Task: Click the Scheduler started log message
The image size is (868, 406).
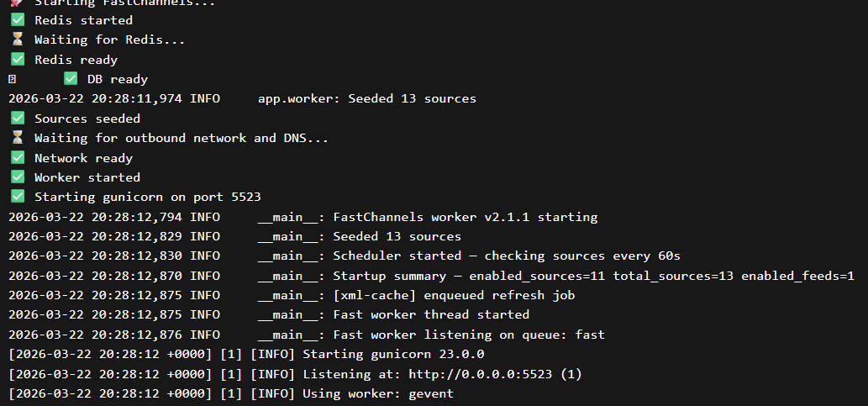Action: pyautogui.click(x=506, y=256)
